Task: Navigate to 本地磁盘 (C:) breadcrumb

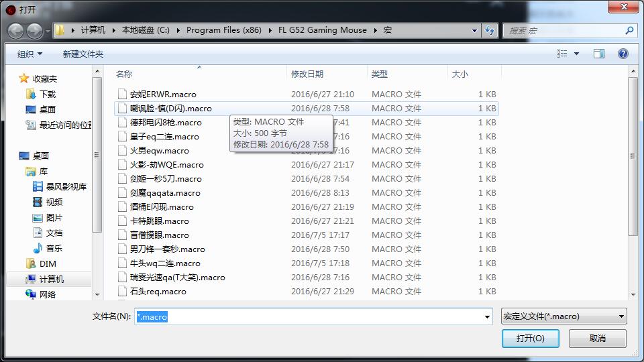Action: point(146,30)
